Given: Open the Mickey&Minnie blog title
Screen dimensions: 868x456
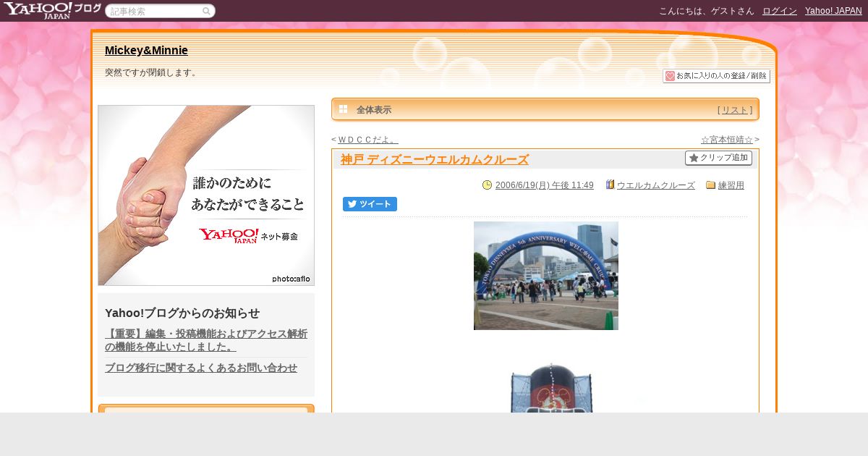Looking at the screenshot, I should (x=146, y=50).
